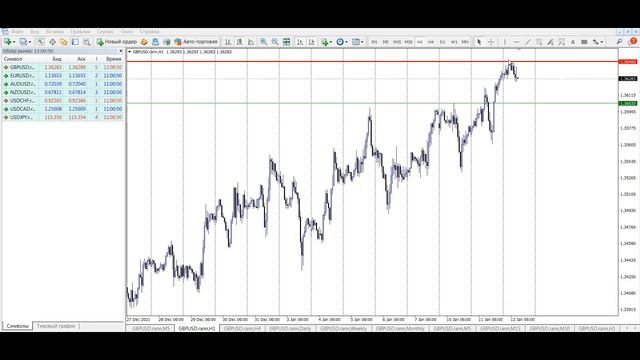Select the USDJPY row in Market Watch
Screen dimensions: 640x360
tap(63, 117)
